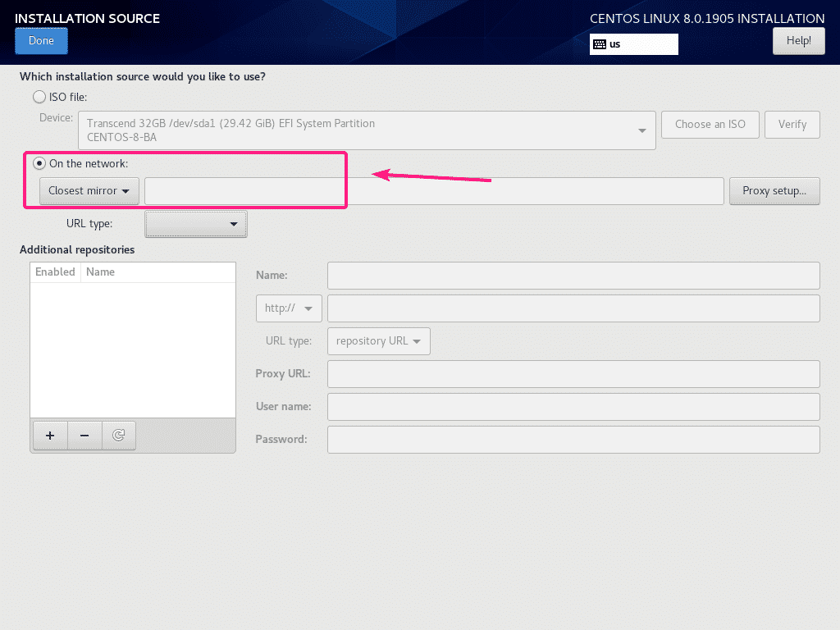Focus the Proxy URL input field
Viewport: 840px width, 630px height.
(x=573, y=374)
